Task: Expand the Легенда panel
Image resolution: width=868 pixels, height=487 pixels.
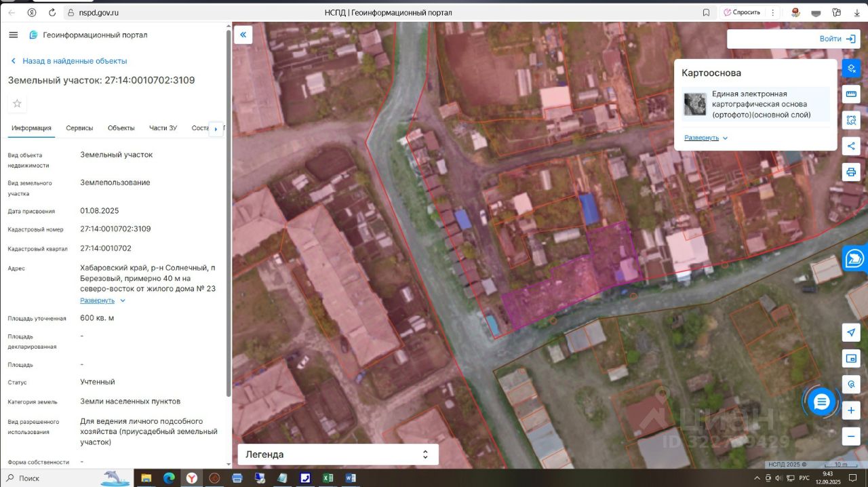Action: [x=338, y=454]
